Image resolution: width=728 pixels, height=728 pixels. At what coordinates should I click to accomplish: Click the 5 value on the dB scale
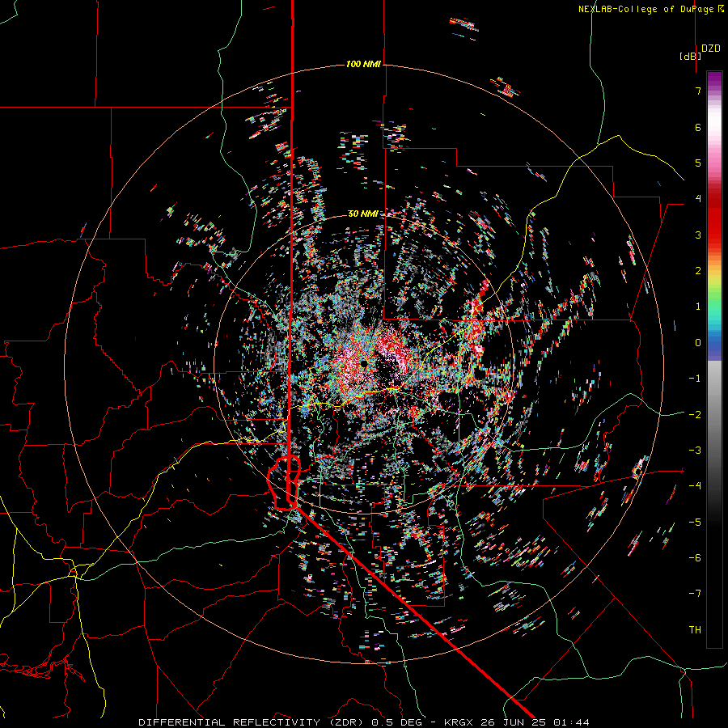[x=698, y=163]
